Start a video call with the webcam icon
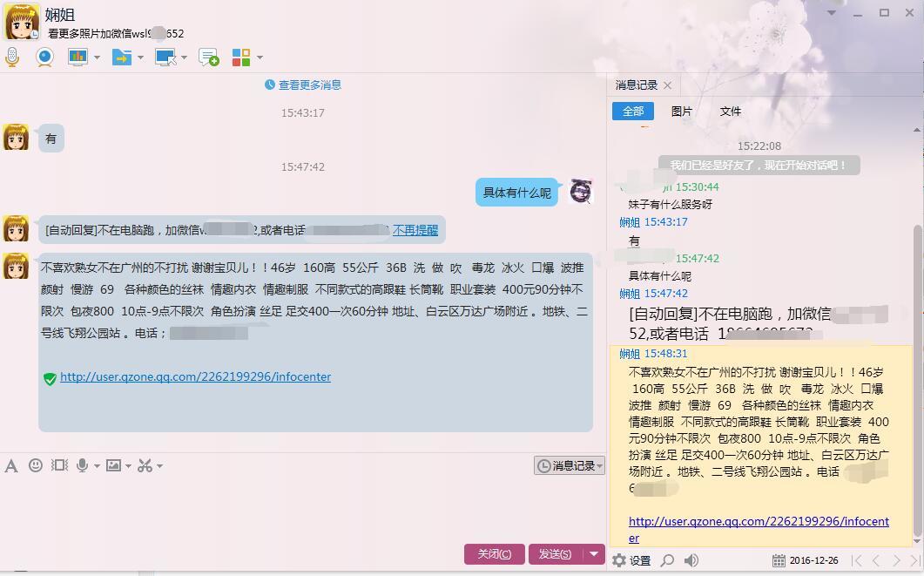 [x=44, y=58]
